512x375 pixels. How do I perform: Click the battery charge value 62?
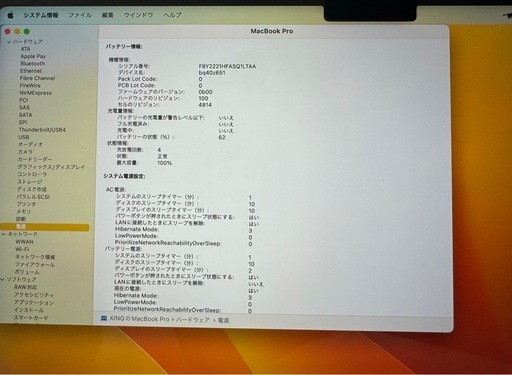[x=222, y=137]
